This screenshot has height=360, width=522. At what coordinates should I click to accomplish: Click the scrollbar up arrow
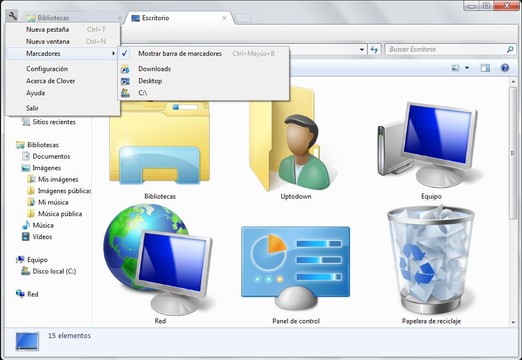(512, 82)
